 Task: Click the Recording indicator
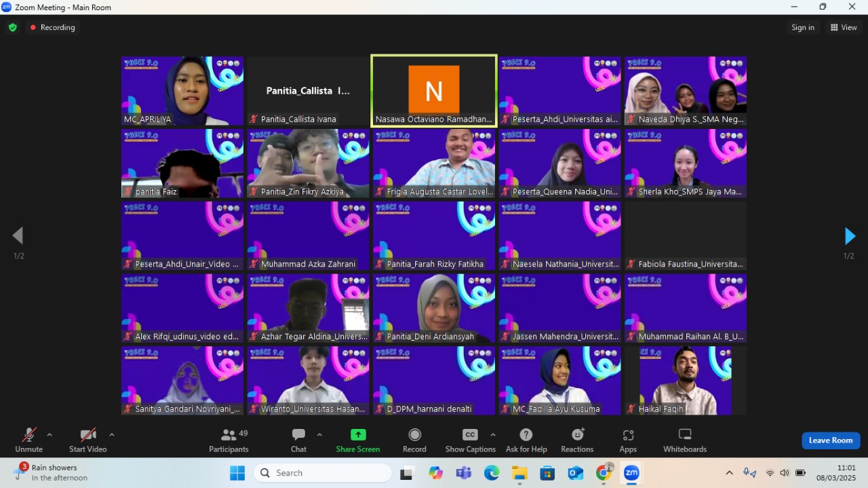point(52,28)
